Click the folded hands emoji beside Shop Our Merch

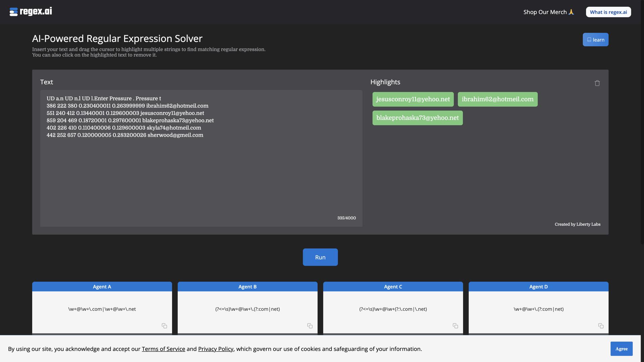[571, 12]
